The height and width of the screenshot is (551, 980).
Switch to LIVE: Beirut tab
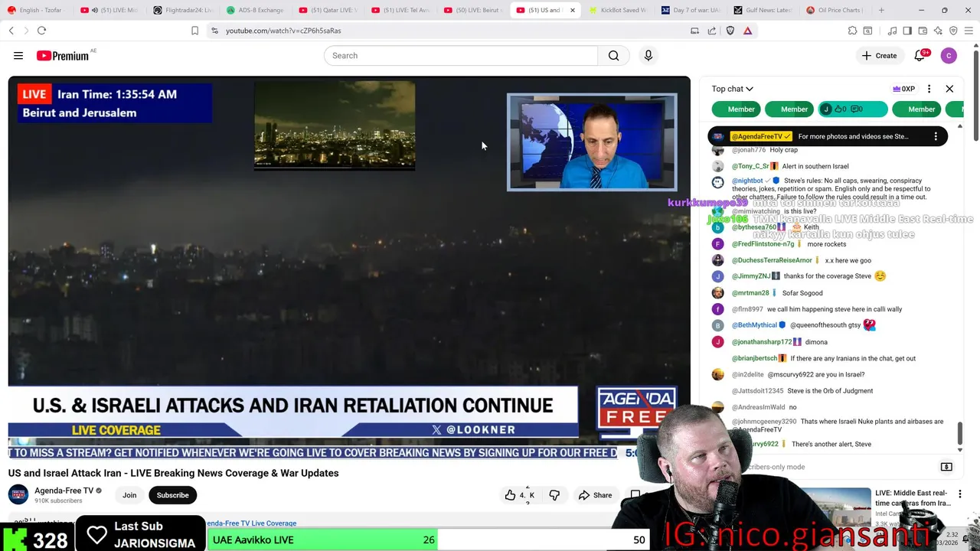click(x=474, y=11)
